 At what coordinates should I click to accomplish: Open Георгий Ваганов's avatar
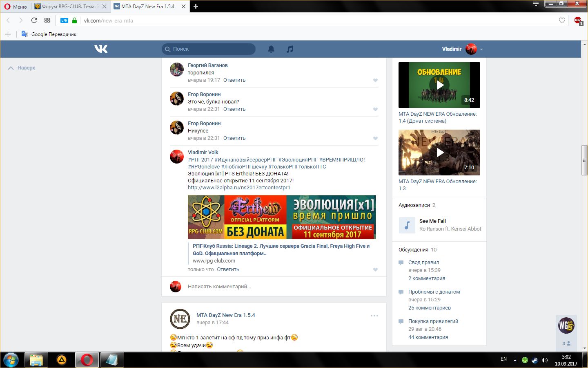coord(177,70)
